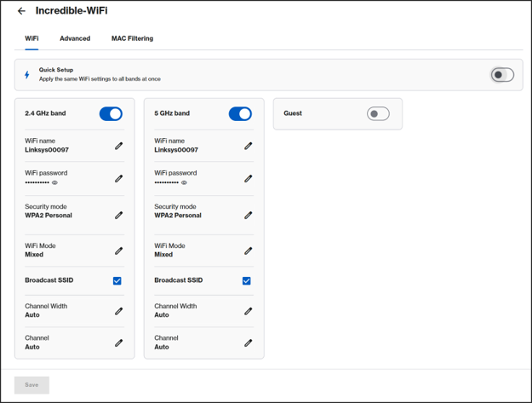
Task: Edit the 5 GHz Channel setting
Action: [x=248, y=343]
